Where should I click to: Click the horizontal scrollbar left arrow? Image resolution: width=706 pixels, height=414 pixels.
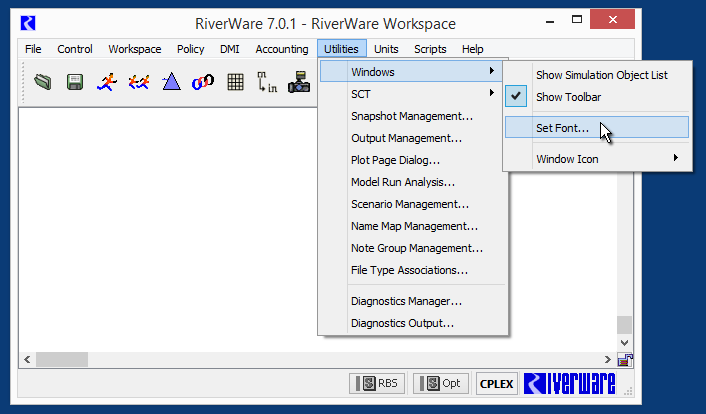coord(27,359)
